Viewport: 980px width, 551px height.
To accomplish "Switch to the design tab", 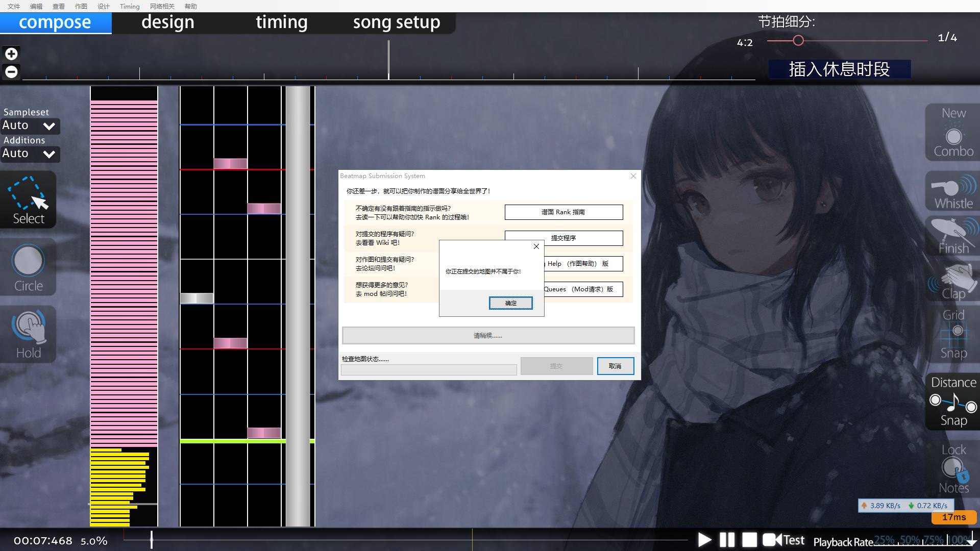I will click(x=168, y=22).
